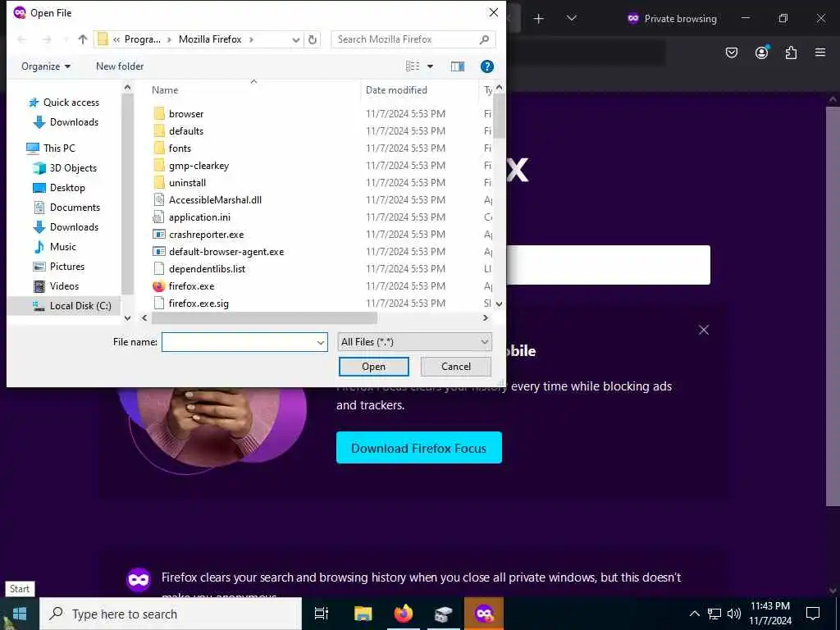Select Local Disk (C:) in sidebar
This screenshot has height=630, width=840.
pos(80,306)
